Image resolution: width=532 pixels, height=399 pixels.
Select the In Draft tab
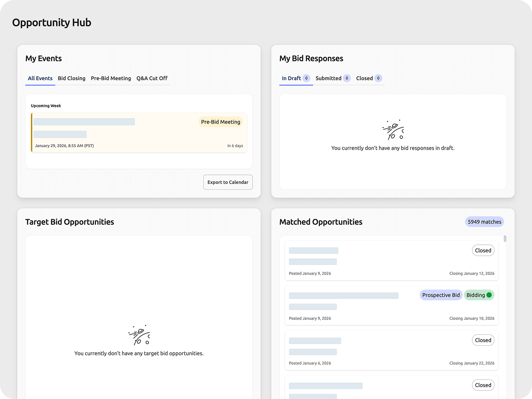[x=292, y=78]
